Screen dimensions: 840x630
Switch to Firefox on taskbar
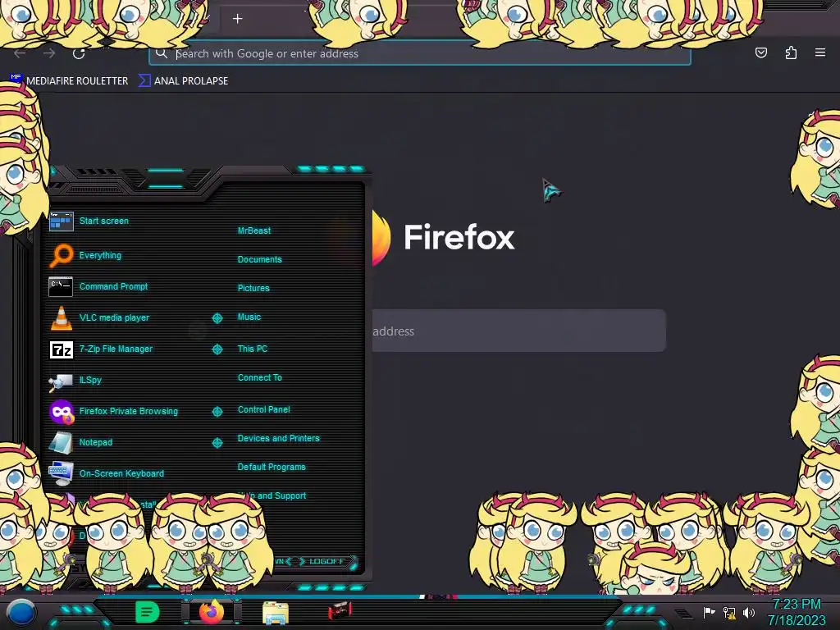(212, 612)
